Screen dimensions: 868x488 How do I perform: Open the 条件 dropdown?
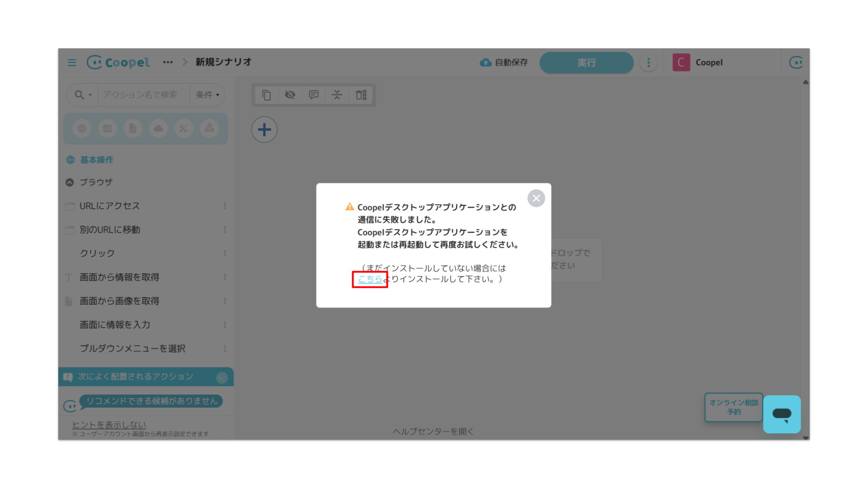point(207,95)
